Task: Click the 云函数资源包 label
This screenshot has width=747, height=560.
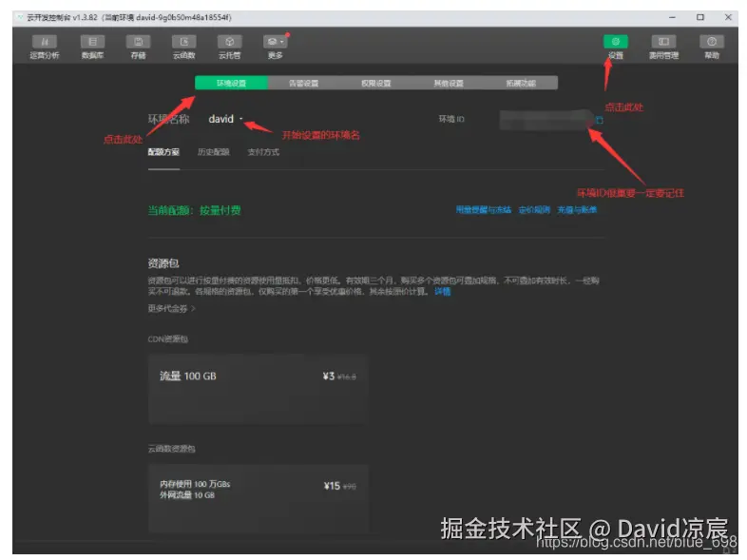Action: (x=171, y=449)
